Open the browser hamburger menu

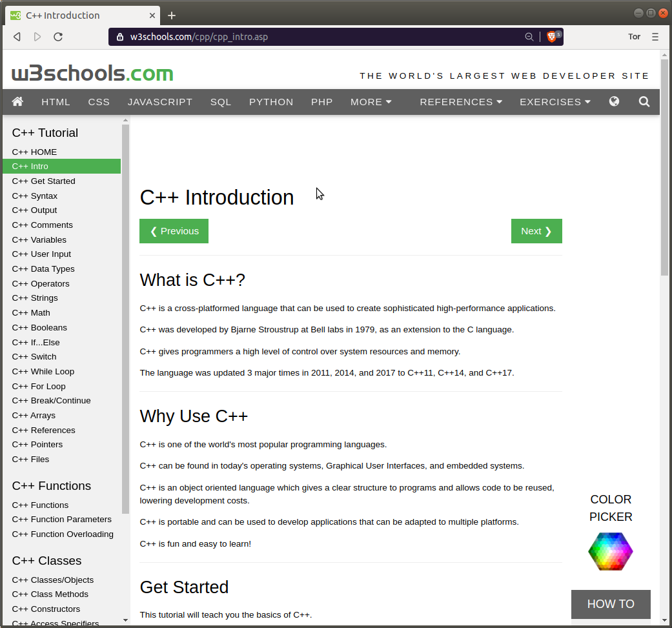pos(655,37)
